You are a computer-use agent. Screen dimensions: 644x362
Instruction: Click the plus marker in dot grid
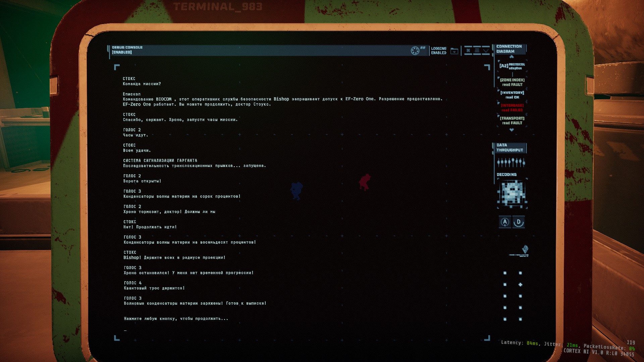pos(520,285)
